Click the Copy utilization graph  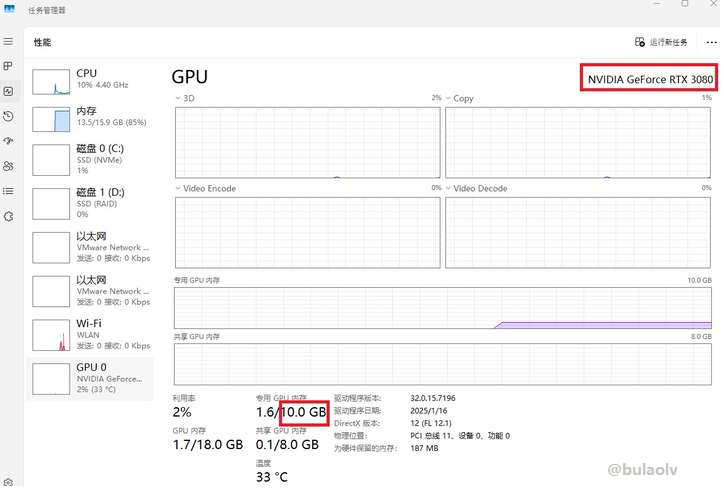tap(578, 143)
